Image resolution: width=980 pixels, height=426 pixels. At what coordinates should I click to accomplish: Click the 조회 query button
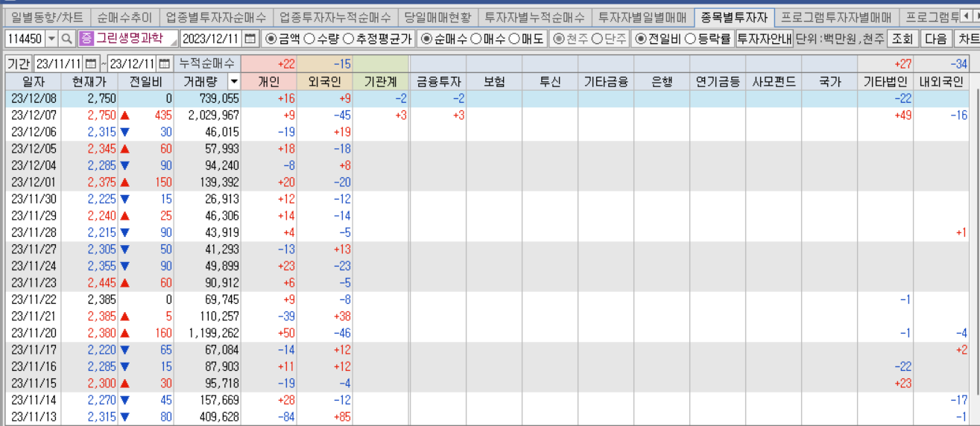point(902,39)
